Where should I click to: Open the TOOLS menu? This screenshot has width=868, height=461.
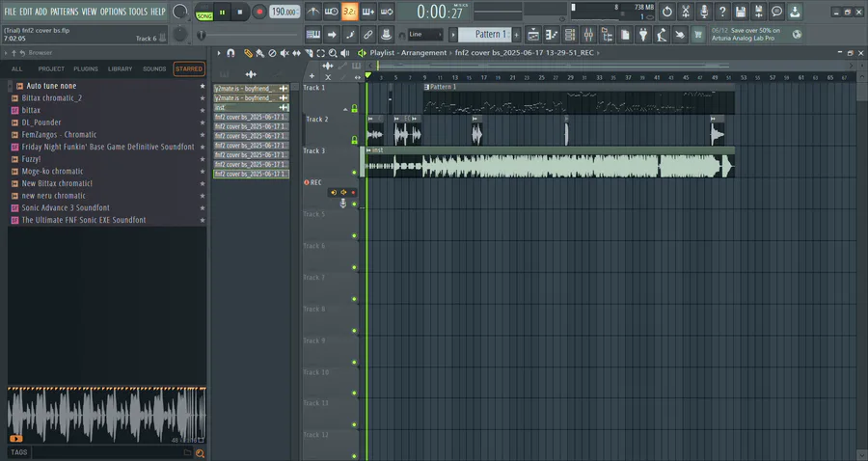(138, 11)
